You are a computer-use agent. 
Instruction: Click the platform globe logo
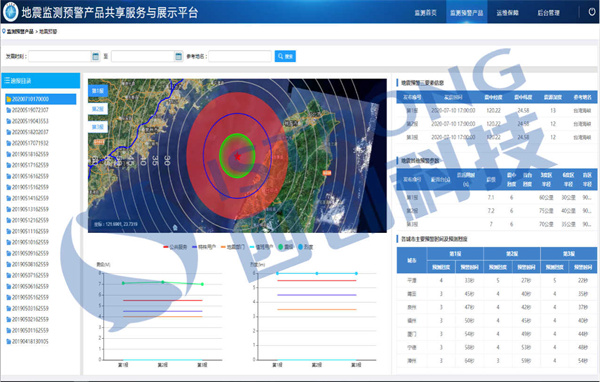tap(10, 12)
